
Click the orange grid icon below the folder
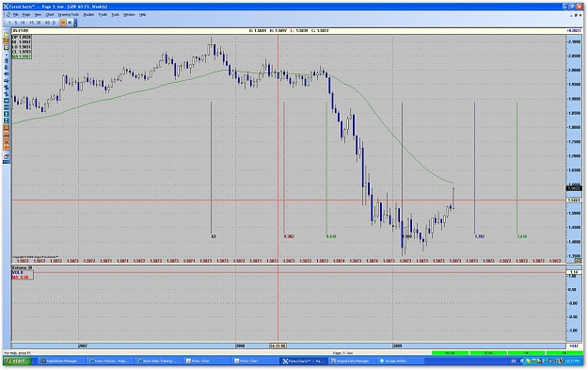[x=6, y=40]
